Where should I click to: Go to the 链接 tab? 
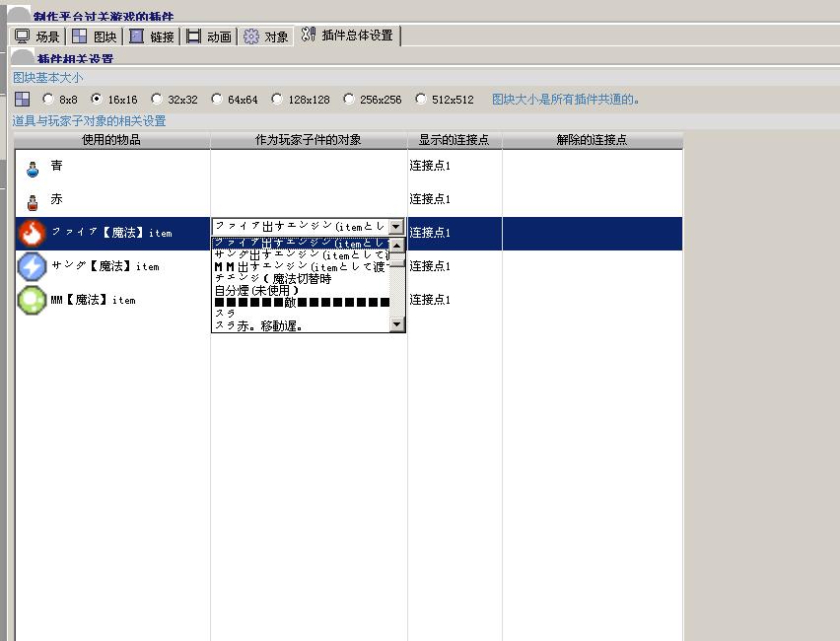coord(152,36)
